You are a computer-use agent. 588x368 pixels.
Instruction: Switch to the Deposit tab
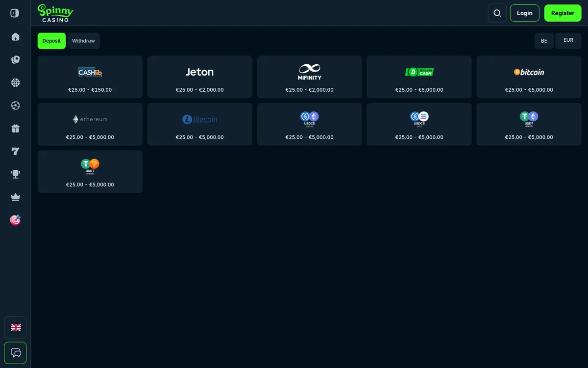pos(51,41)
